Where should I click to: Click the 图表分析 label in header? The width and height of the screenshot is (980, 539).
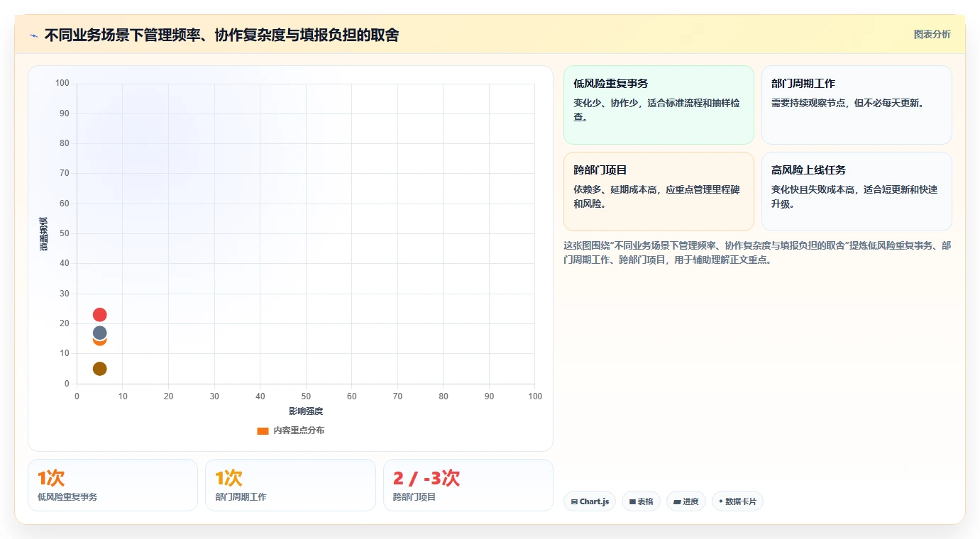pyautogui.click(x=932, y=34)
